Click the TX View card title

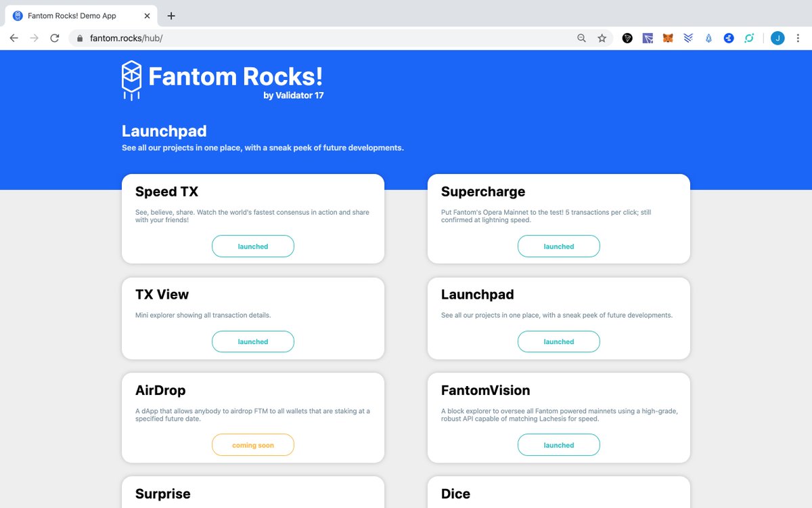pyautogui.click(x=162, y=295)
